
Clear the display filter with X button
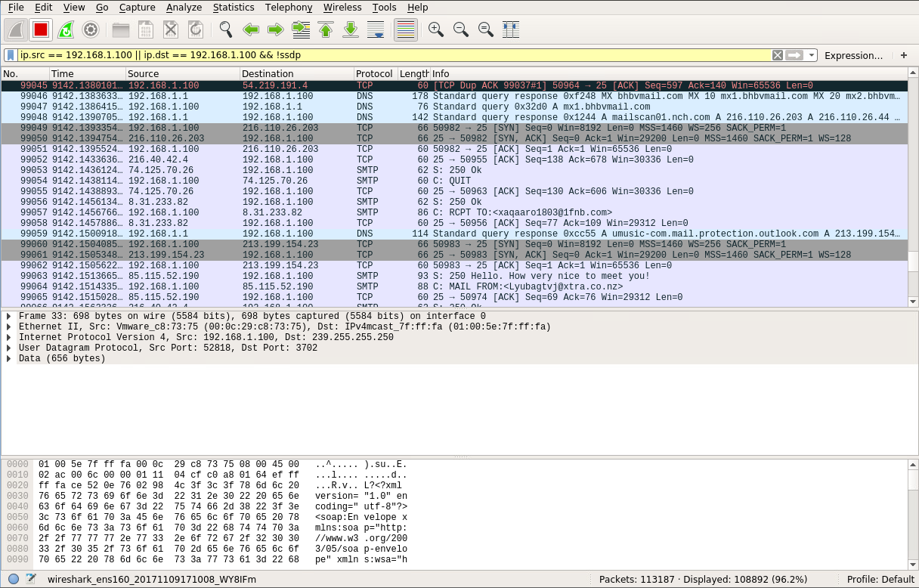pos(777,55)
